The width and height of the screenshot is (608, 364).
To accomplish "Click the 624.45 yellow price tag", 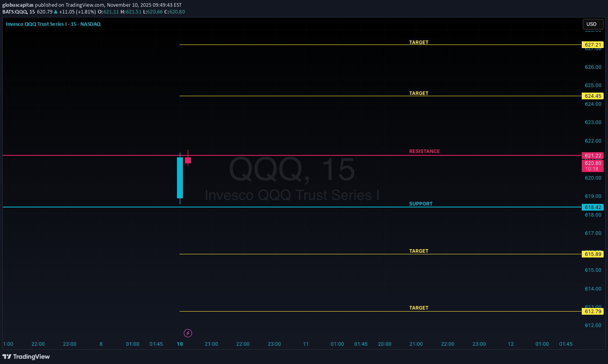I will tap(592, 96).
